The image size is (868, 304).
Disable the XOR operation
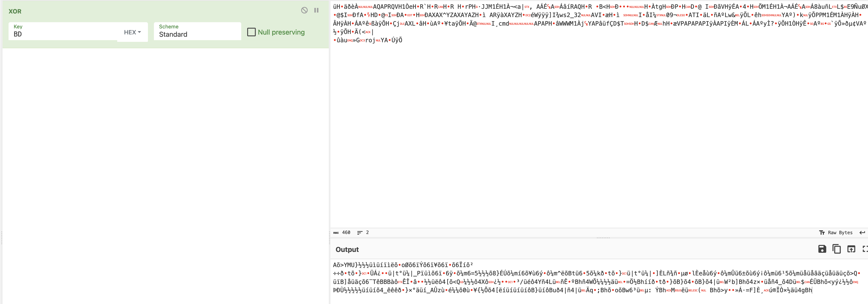click(304, 10)
